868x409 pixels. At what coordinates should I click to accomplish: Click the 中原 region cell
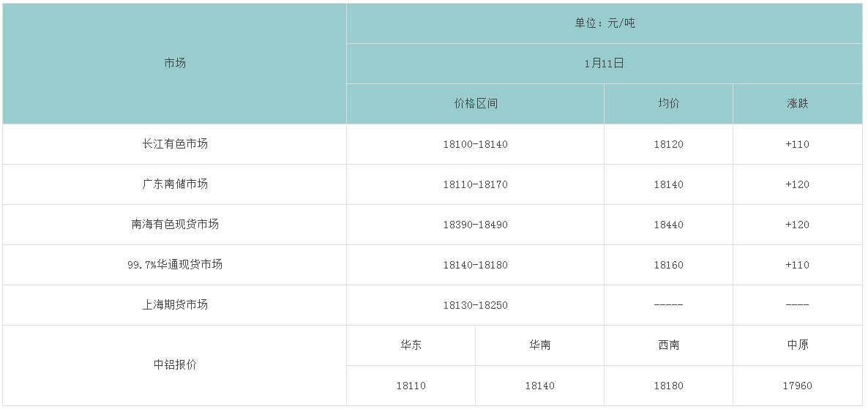coord(797,345)
